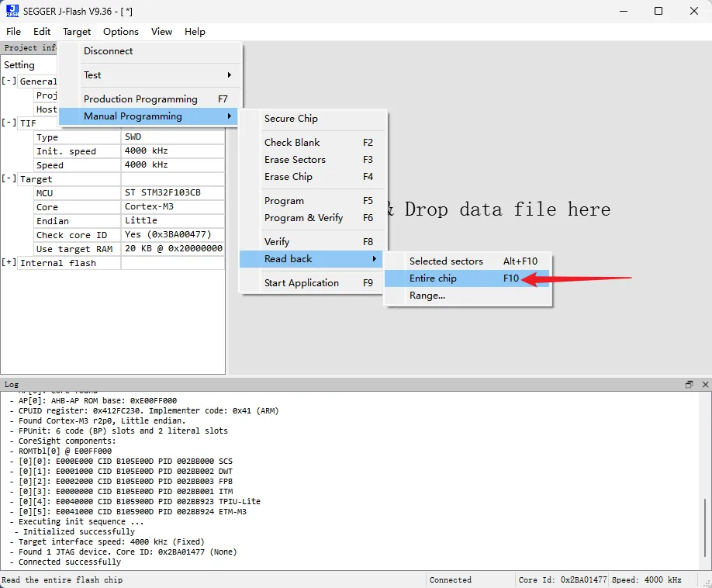The image size is (712, 588).
Task: Expand the Read back submenu
Action: pyautogui.click(x=311, y=259)
